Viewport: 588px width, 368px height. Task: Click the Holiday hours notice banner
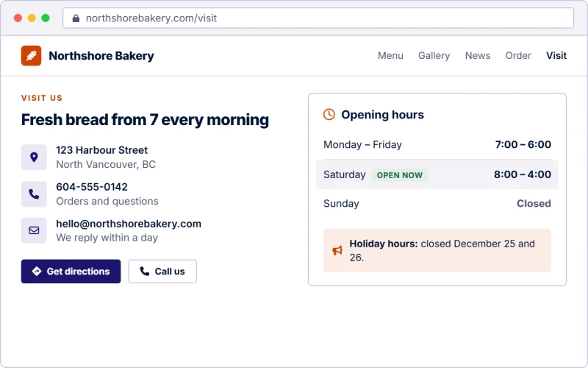click(437, 250)
